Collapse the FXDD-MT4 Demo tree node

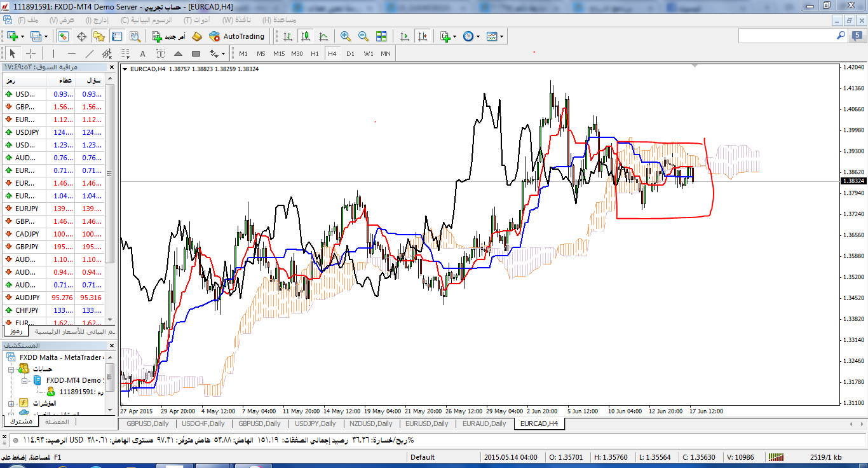(24, 380)
